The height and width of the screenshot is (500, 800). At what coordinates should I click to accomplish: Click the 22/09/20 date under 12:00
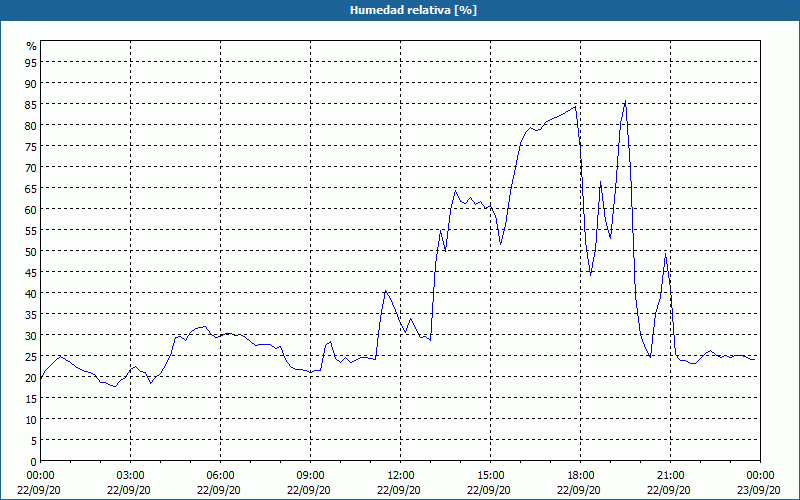tap(399, 490)
